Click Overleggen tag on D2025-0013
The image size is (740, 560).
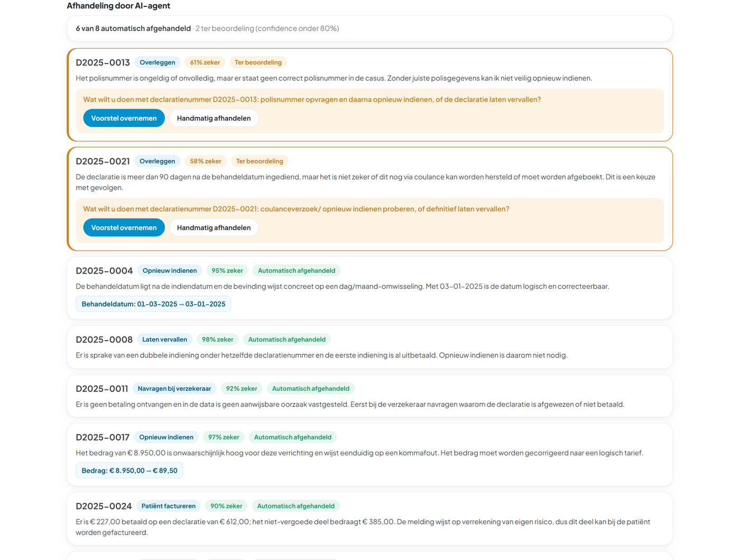pyautogui.click(x=158, y=62)
